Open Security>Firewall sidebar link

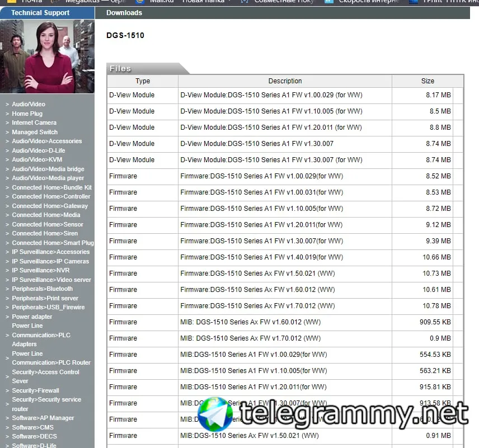point(35,390)
